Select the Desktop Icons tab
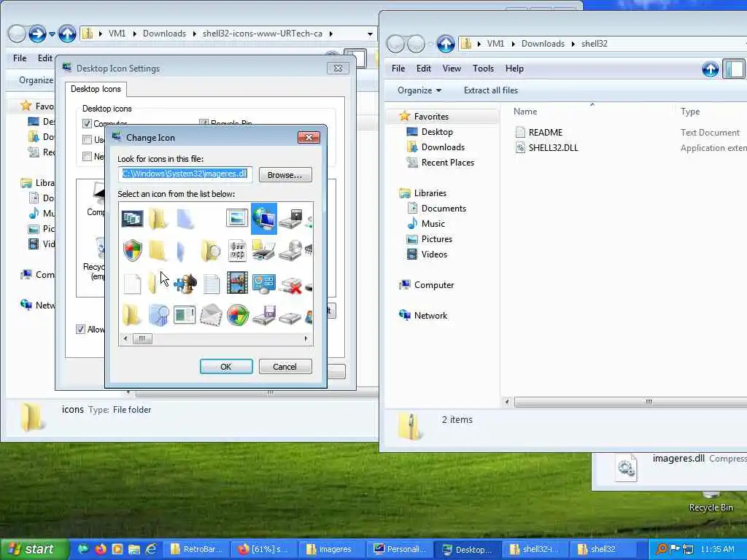The width and height of the screenshot is (747, 560). point(96,89)
